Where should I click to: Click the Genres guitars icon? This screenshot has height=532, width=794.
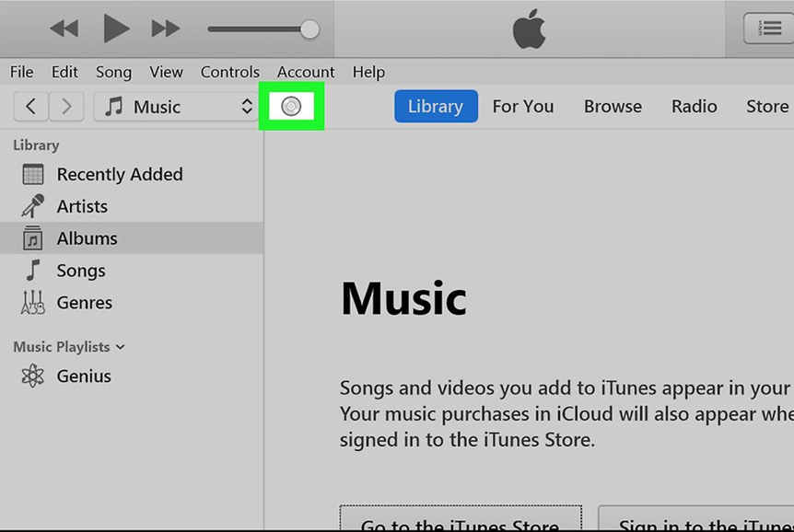pos(33,302)
